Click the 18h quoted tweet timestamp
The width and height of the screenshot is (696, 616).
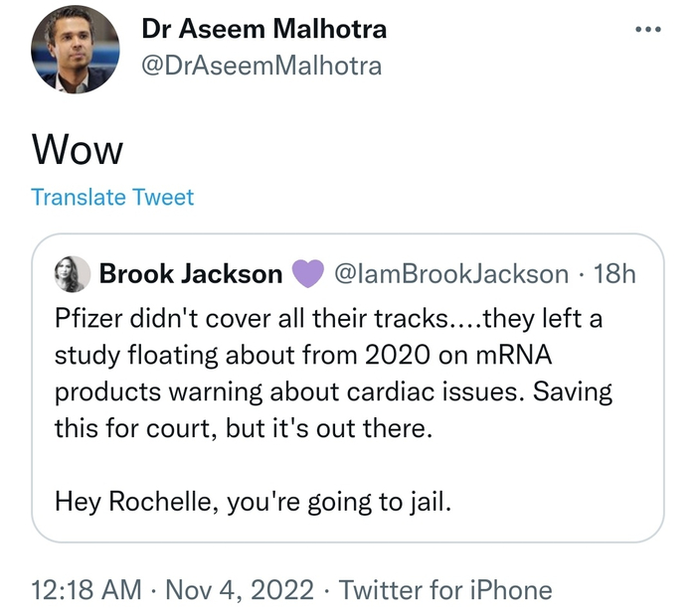click(614, 274)
